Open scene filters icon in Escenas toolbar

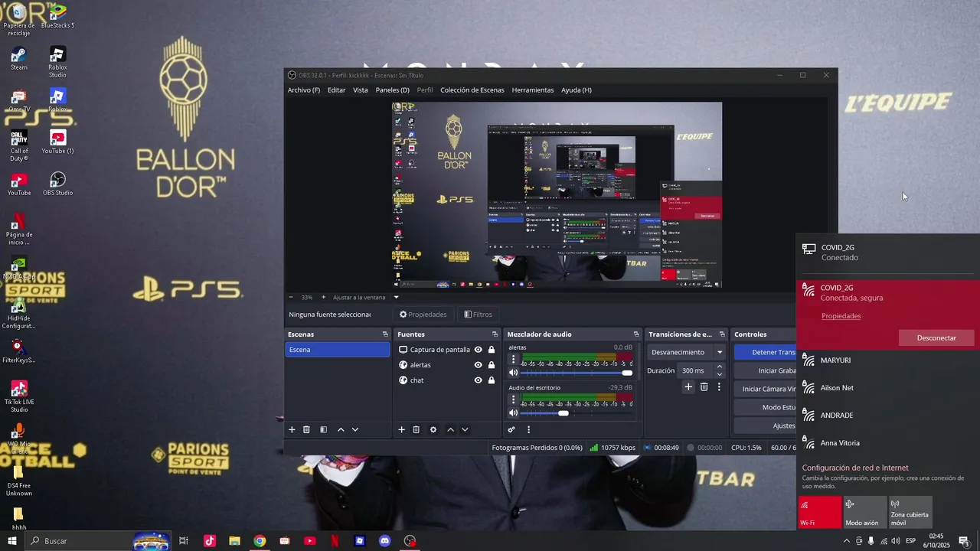click(323, 430)
